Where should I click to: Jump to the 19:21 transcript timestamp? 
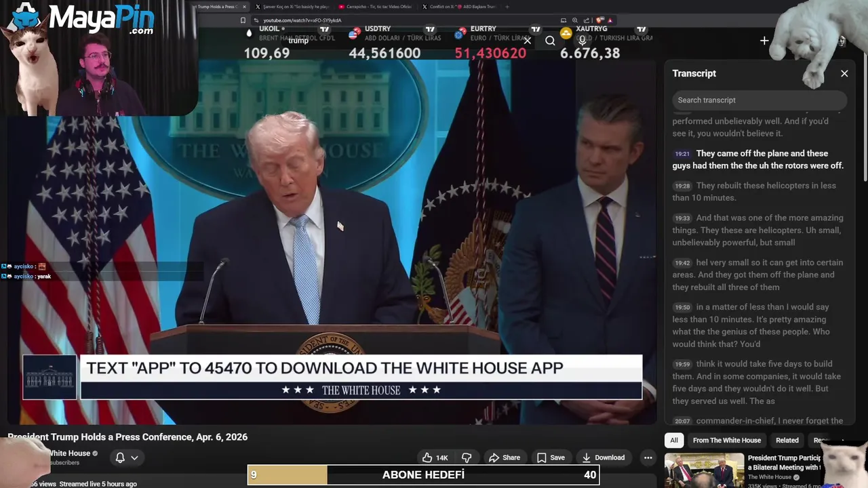tap(682, 154)
